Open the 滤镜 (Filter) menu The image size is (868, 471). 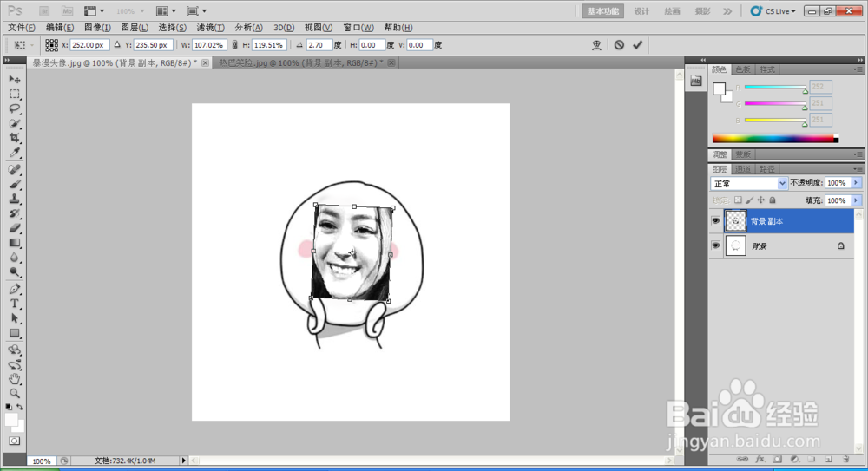[210, 28]
